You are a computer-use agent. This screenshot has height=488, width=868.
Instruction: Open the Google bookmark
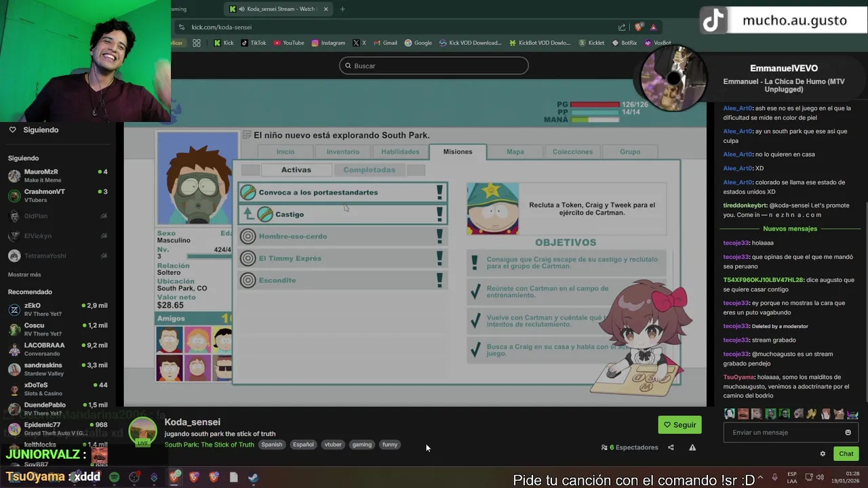coord(418,43)
